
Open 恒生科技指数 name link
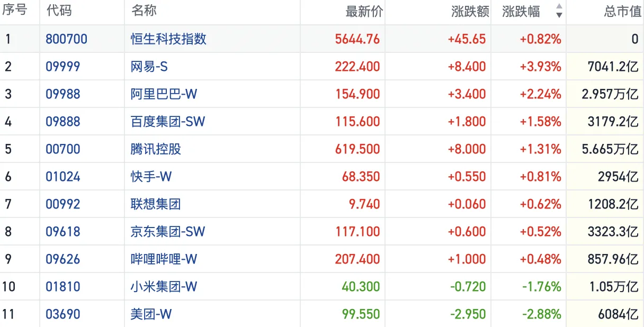coord(168,39)
